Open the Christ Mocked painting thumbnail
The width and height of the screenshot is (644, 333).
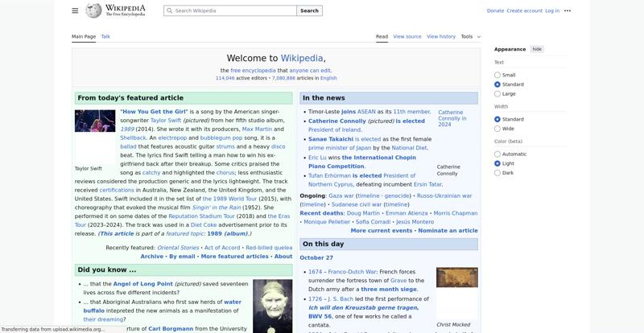456,277
